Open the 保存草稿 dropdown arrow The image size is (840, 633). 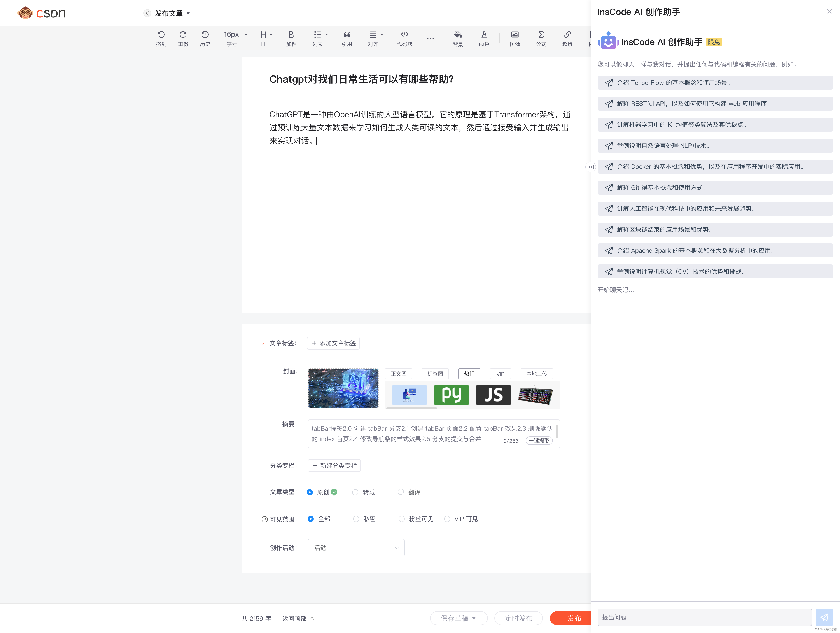point(474,618)
